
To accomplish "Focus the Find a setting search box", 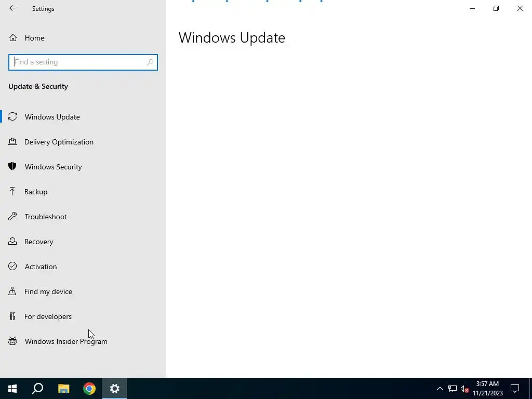I will point(83,62).
